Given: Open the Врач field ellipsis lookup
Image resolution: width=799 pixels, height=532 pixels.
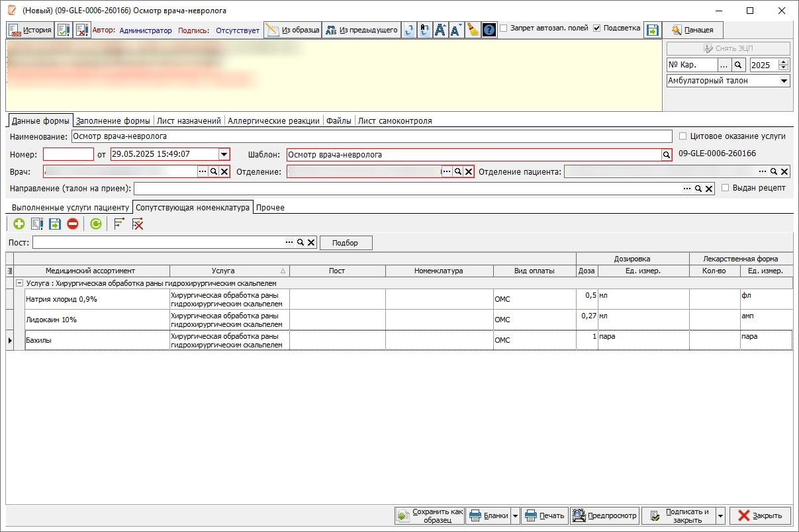Looking at the screenshot, I should pos(203,171).
